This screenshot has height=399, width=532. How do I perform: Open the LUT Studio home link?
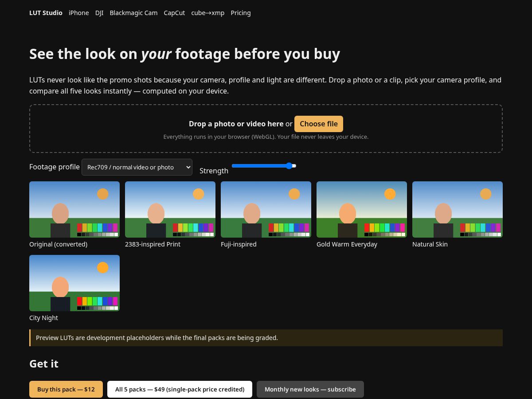tap(46, 13)
